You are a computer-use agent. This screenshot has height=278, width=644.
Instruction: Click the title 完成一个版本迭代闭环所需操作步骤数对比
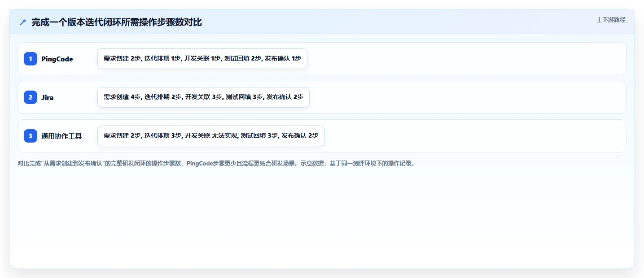coord(117,22)
